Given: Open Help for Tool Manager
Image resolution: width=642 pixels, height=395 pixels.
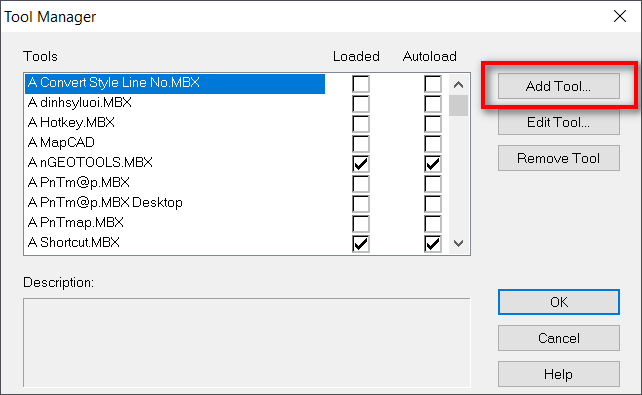Looking at the screenshot, I should pyautogui.click(x=558, y=374).
